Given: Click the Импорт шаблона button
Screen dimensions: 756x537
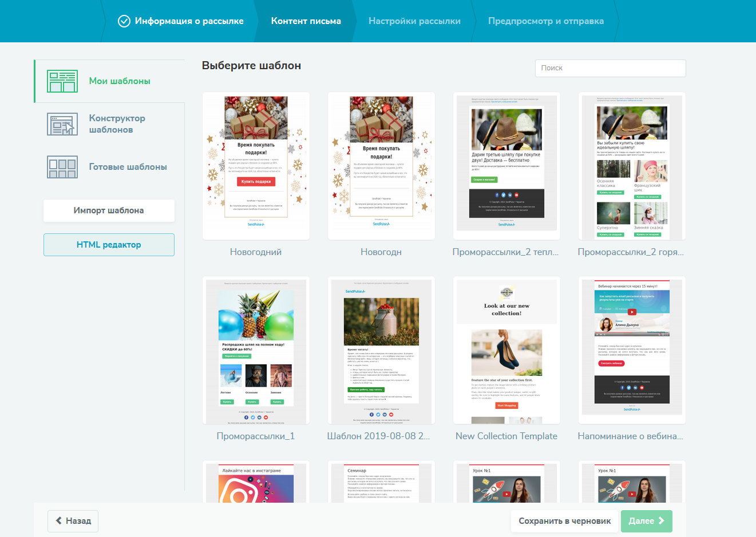Looking at the screenshot, I should point(109,210).
